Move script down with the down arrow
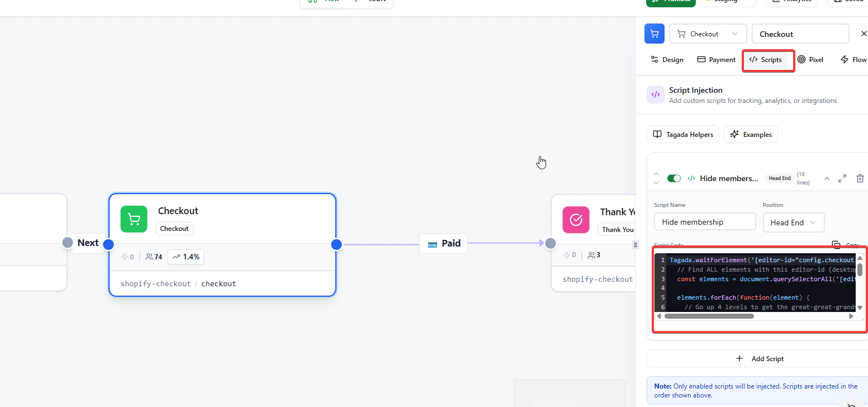The image size is (868, 407). pos(656,183)
